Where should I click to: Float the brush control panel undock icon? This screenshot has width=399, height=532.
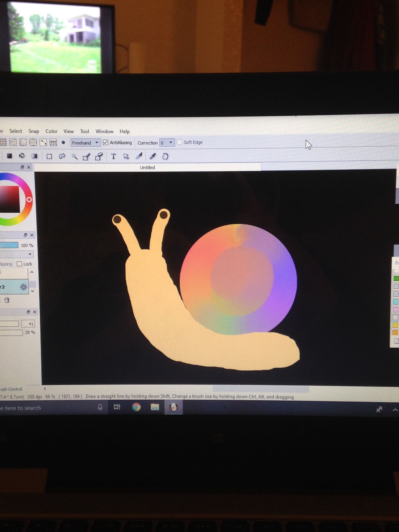28,312
